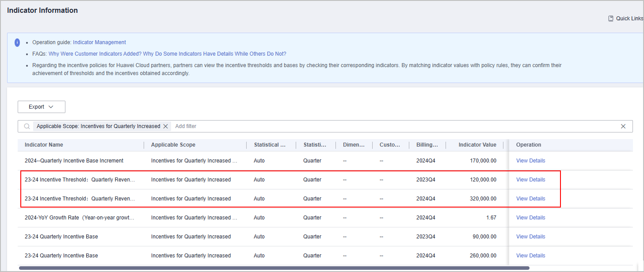This screenshot has width=644, height=272.
Task: Click the blue info icon in notice banner
Action: click(x=17, y=43)
